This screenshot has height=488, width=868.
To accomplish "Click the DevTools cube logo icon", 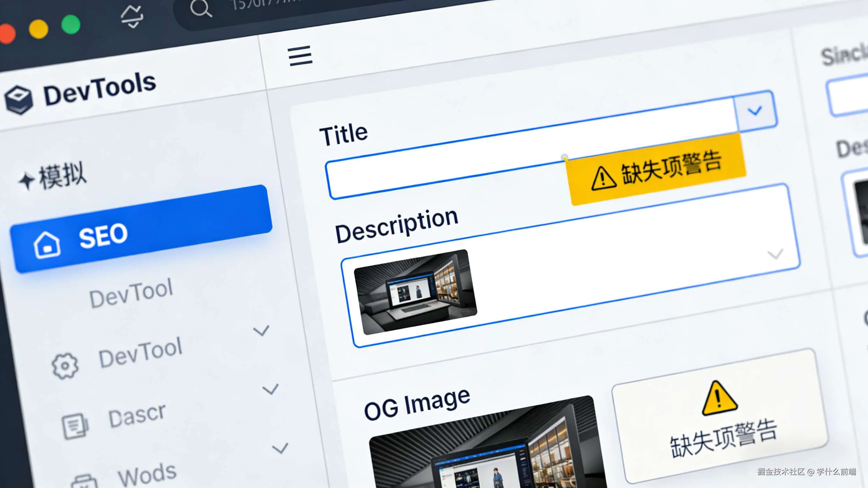I will pos(18,100).
